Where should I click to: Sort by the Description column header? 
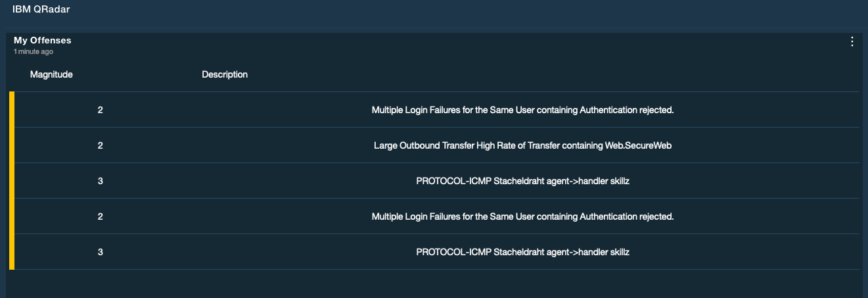(225, 74)
